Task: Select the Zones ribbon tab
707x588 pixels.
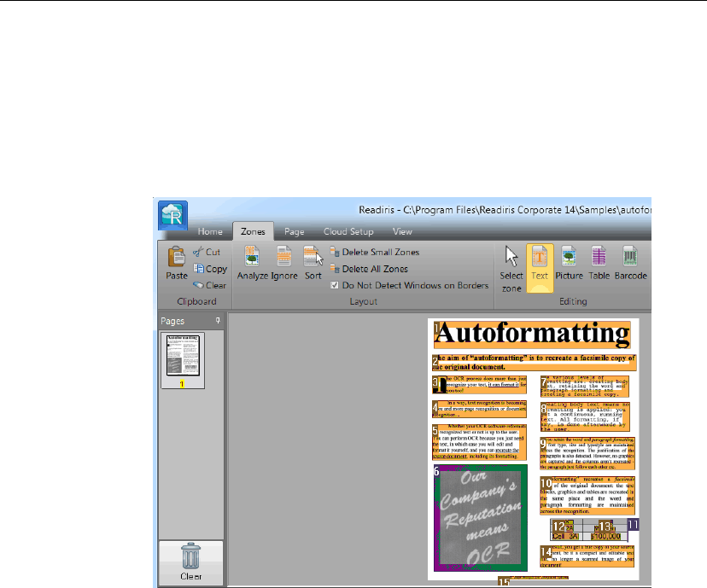Action: tap(253, 231)
